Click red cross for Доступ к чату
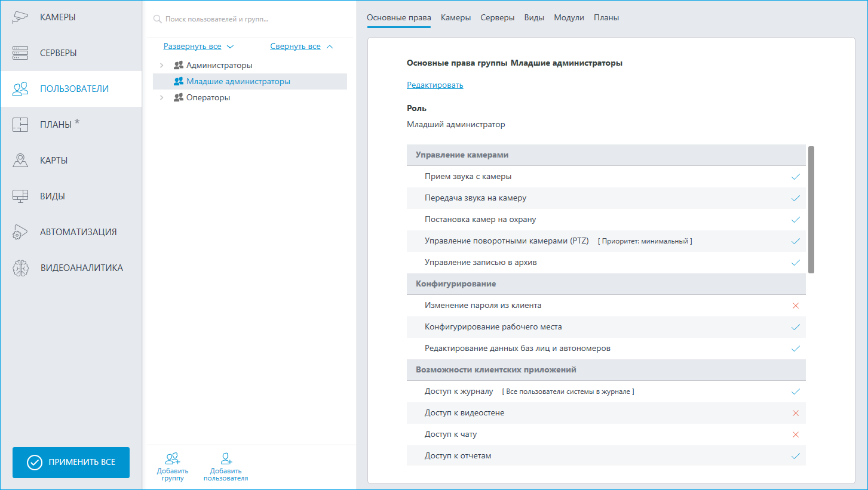868x490 pixels. coord(795,434)
